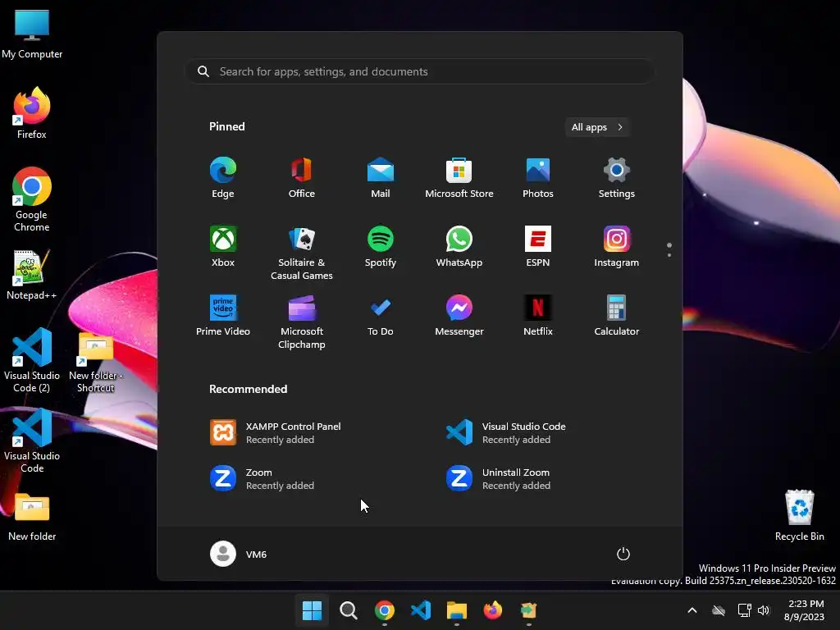840x630 pixels.
Task: Select the Recycle Bin desktop icon
Action: [x=799, y=515]
